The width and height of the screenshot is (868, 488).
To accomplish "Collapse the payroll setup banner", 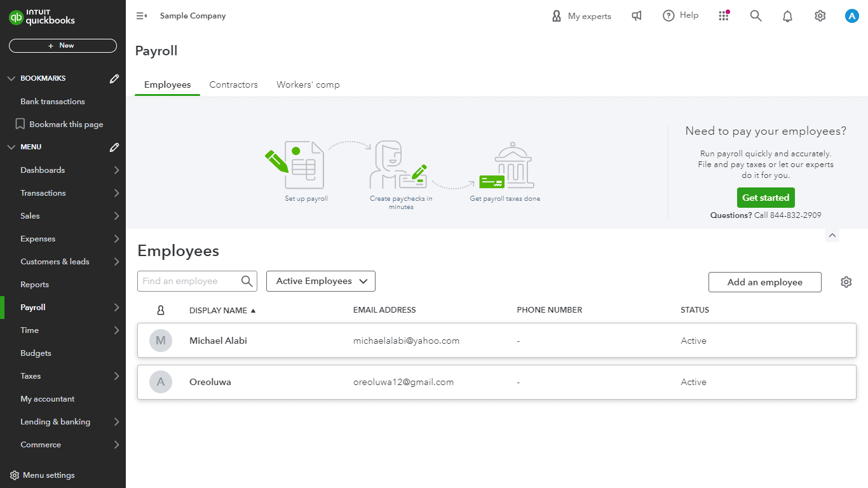I will (x=832, y=235).
